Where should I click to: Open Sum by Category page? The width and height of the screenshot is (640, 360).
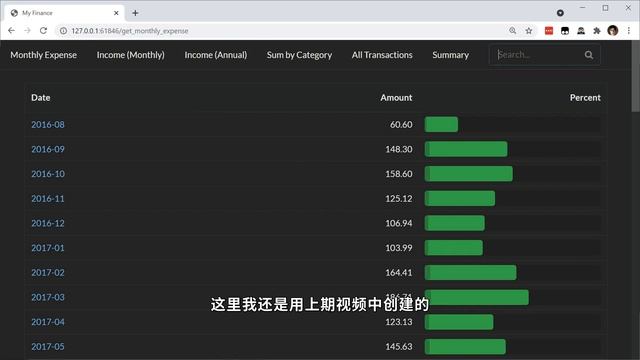(299, 55)
